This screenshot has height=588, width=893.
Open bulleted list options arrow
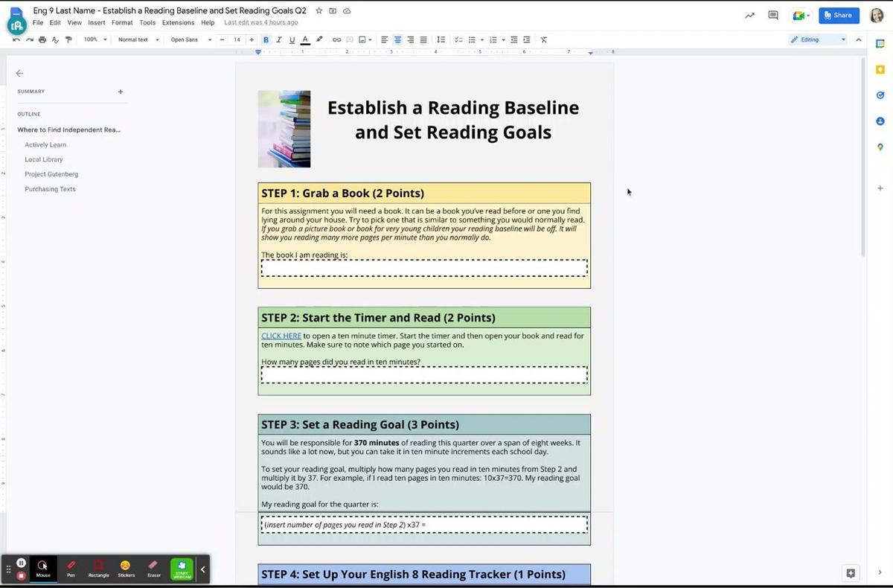click(x=481, y=39)
